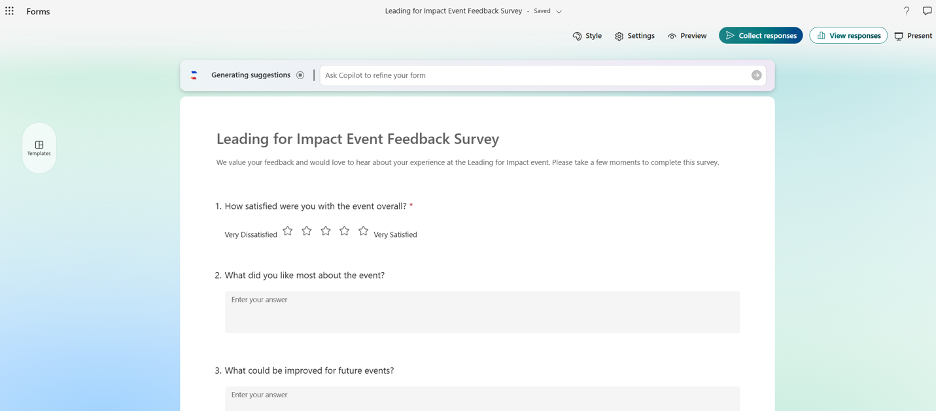Send Copilot prompt arrow button
Viewport: 936px width, 412px height.
pyautogui.click(x=756, y=75)
